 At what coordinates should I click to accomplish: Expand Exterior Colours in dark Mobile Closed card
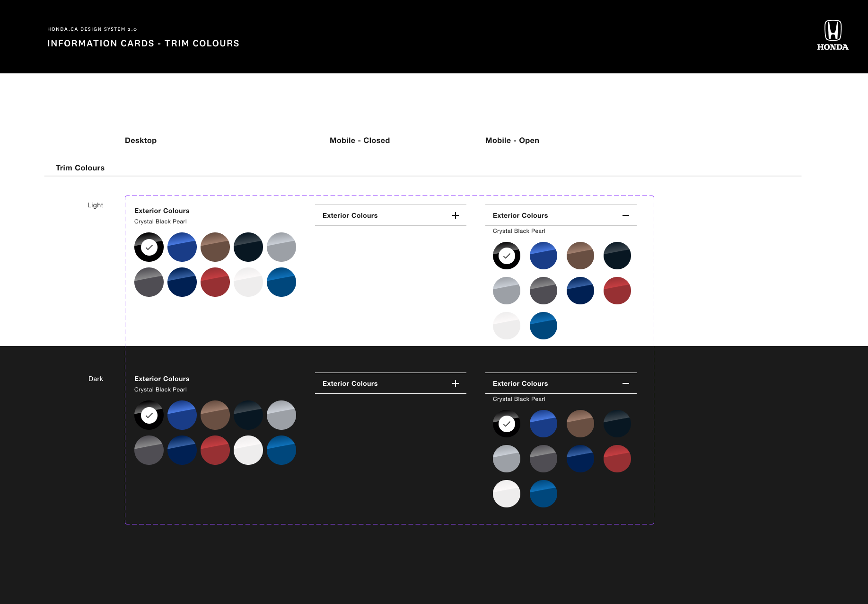point(456,383)
